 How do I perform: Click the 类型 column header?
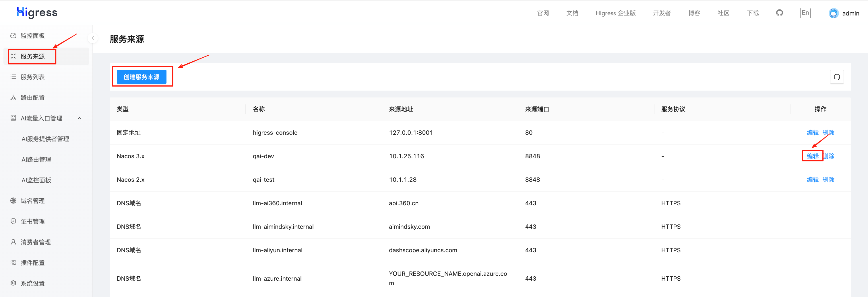[x=123, y=109]
